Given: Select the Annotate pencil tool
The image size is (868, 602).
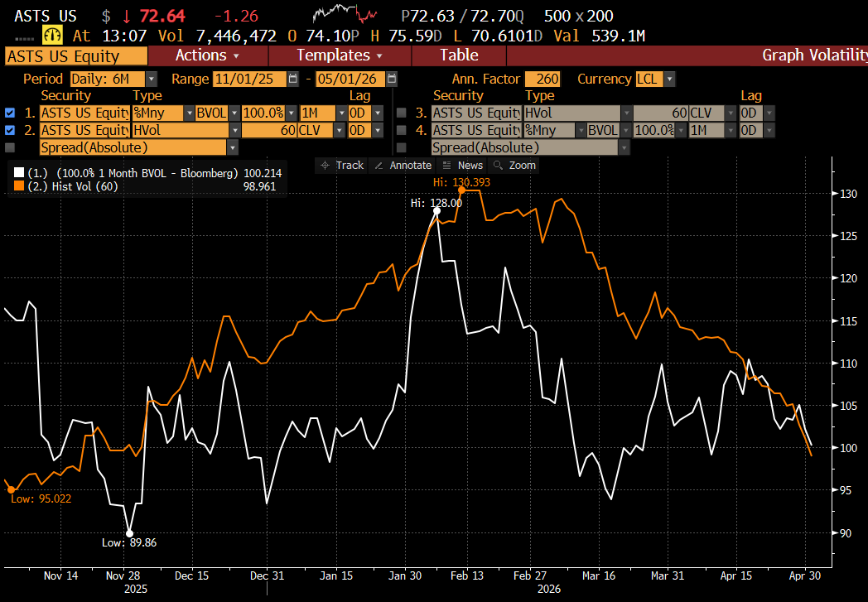Looking at the screenshot, I should tap(403, 165).
